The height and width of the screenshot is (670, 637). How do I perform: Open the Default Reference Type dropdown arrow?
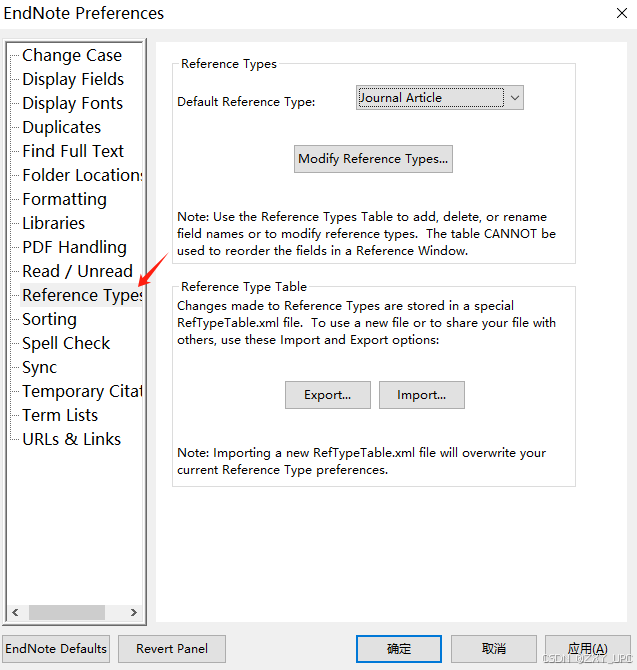pyautogui.click(x=515, y=98)
